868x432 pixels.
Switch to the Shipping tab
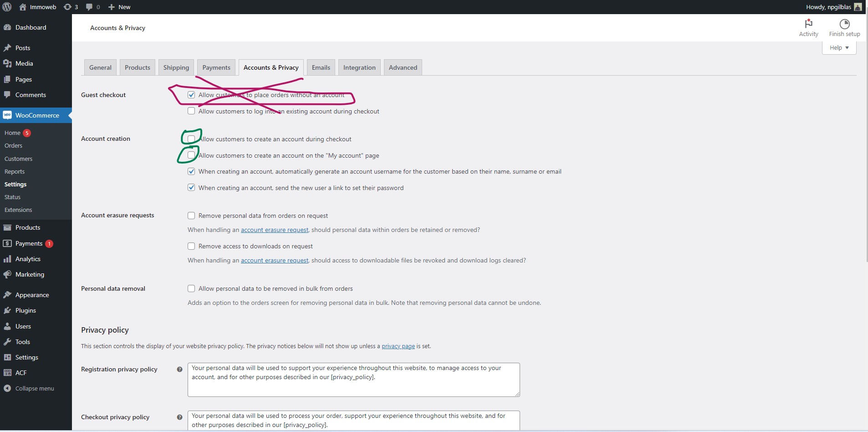tap(176, 67)
